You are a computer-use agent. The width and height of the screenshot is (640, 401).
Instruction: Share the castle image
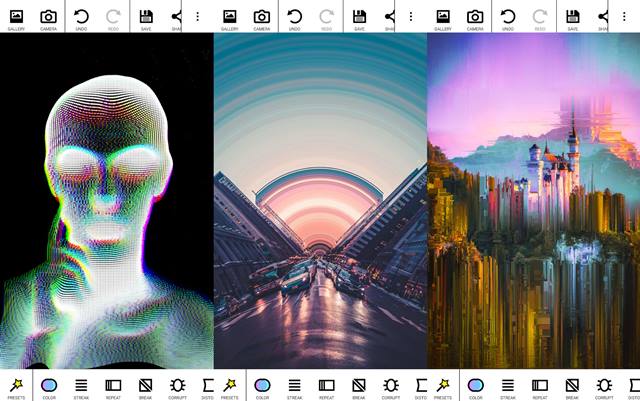click(x=603, y=20)
